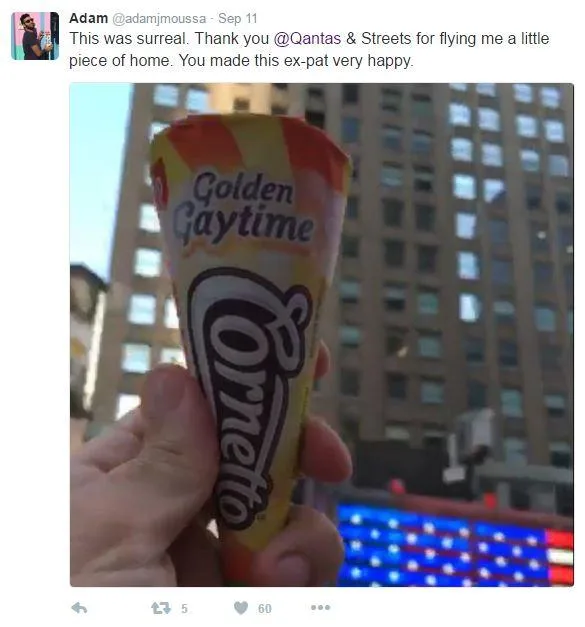Reply to Adam's tweet

click(x=79, y=608)
